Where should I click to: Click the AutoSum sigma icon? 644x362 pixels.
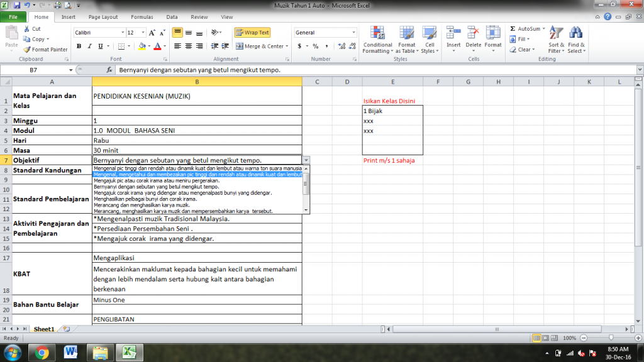pyautogui.click(x=513, y=29)
